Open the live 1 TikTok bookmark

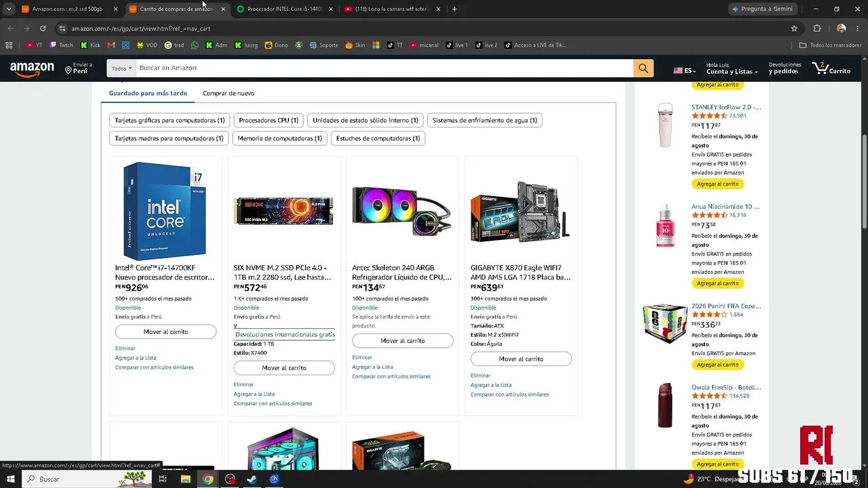coord(457,45)
